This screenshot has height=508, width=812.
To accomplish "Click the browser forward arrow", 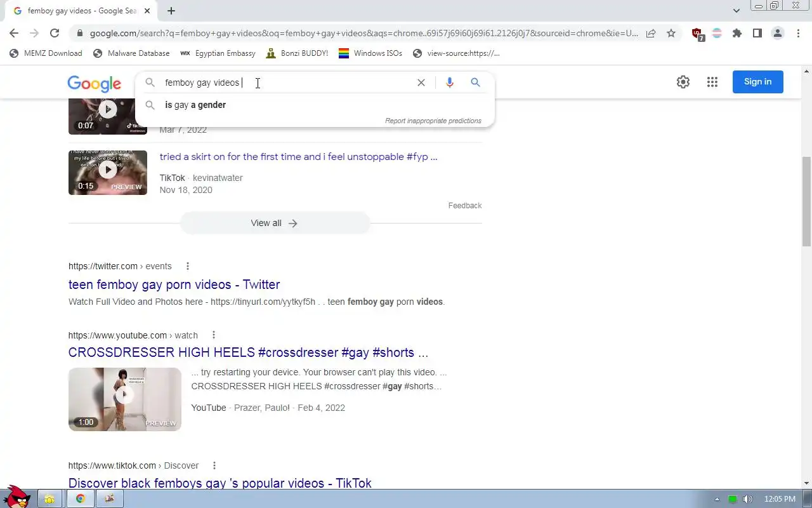I will pyautogui.click(x=34, y=34).
